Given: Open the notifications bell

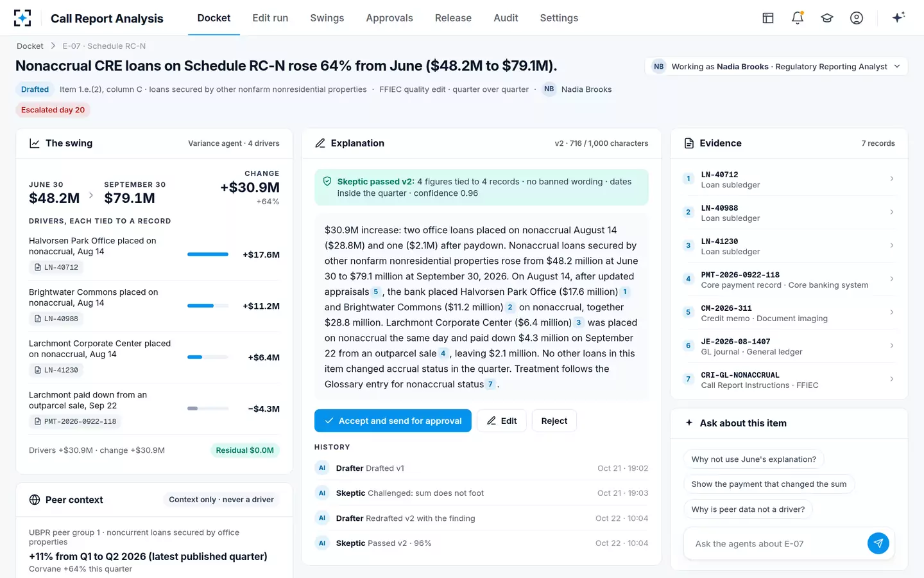Looking at the screenshot, I should tap(798, 18).
